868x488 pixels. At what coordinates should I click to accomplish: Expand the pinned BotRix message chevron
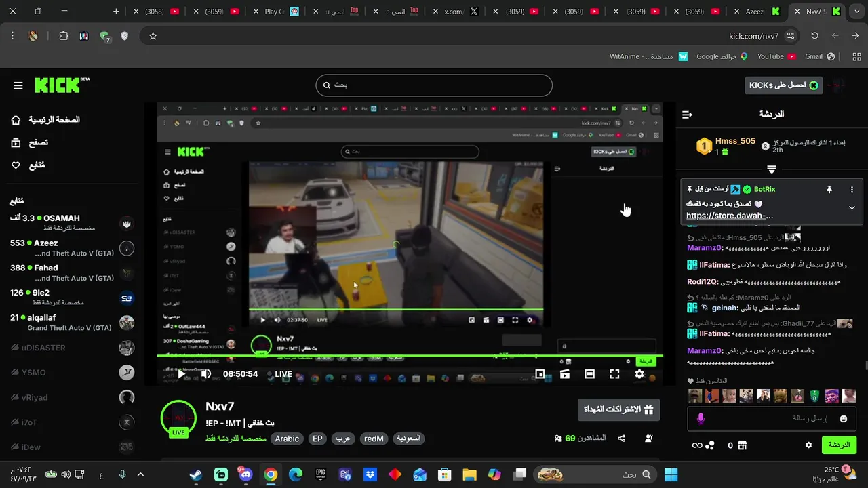(852, 208)
